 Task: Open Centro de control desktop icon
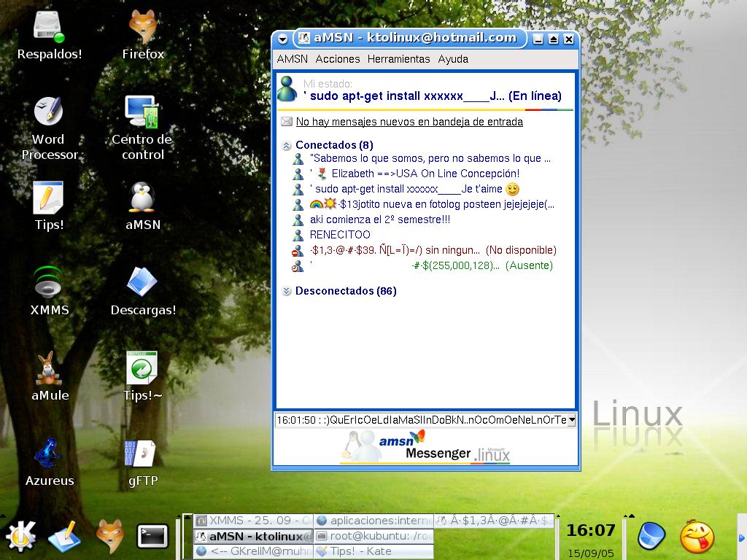142,112
